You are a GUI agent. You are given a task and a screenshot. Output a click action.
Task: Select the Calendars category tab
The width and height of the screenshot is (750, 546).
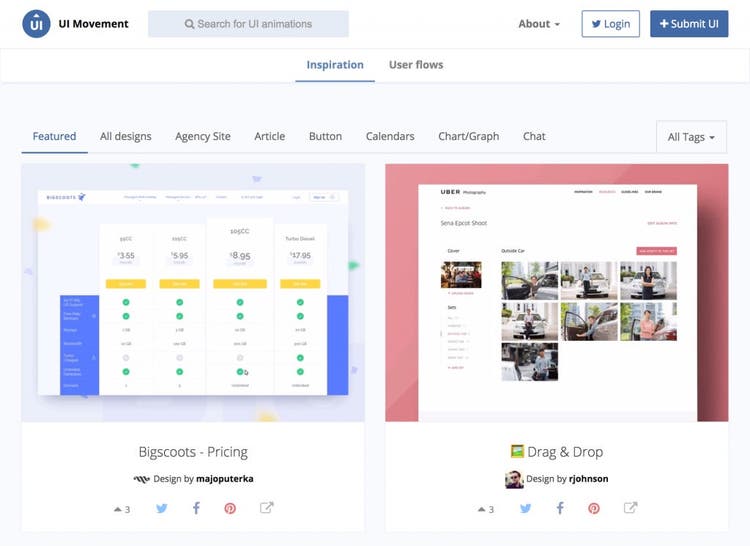(x=390, y=136)
